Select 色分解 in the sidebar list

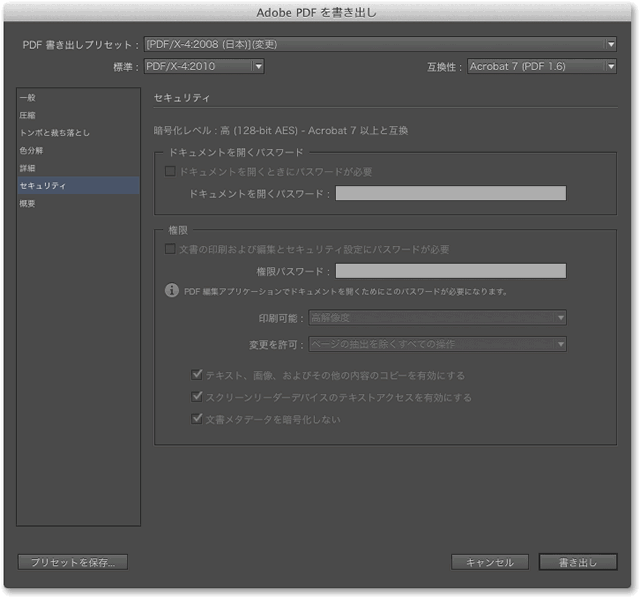[32, 151]
